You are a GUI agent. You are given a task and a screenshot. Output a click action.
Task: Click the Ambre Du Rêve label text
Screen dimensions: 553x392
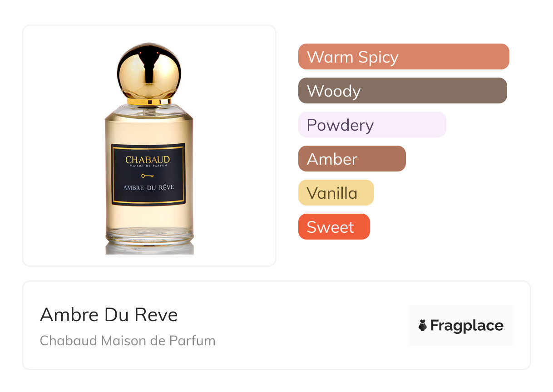(148, 187)
